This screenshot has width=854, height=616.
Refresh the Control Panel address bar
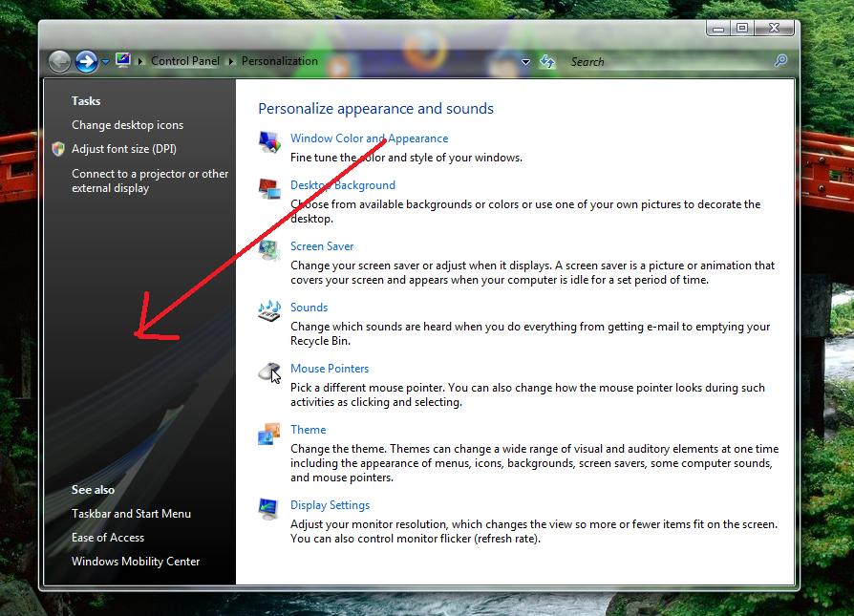[x=546, y=61]
